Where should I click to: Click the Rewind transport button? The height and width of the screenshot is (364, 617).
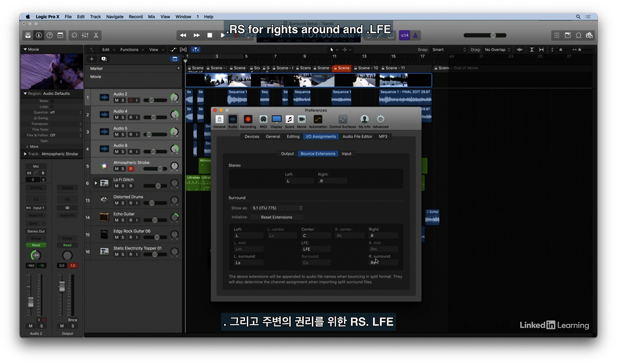[183, 35]
